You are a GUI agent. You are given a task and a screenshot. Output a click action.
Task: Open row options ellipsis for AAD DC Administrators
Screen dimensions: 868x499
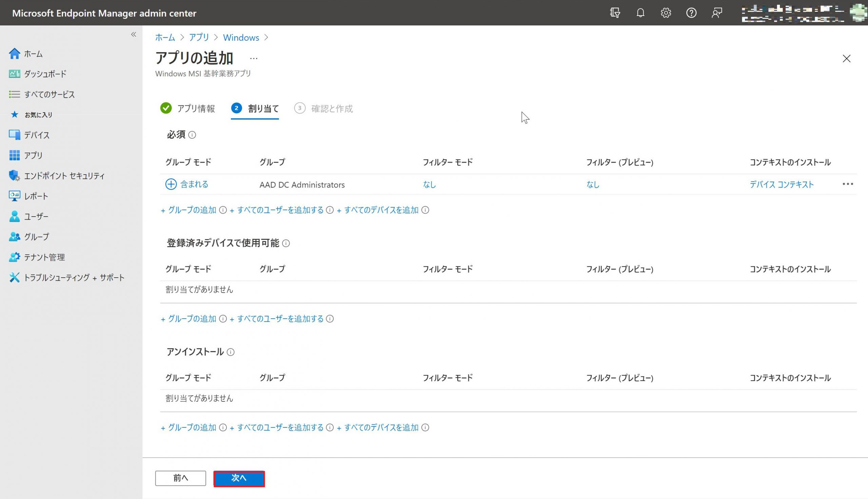pos(847,184)
